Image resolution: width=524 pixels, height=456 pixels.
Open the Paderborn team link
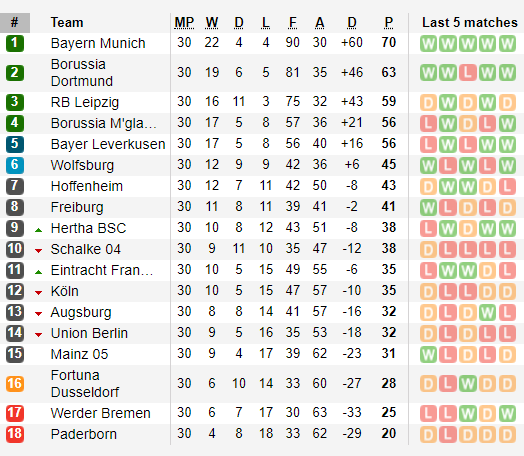(x=84, y=434)
